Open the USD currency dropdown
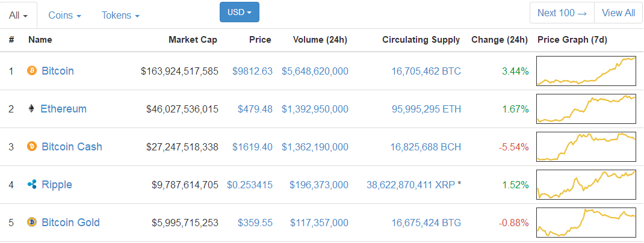Screen dimensions: 644x243 click(x=240, y=13)
